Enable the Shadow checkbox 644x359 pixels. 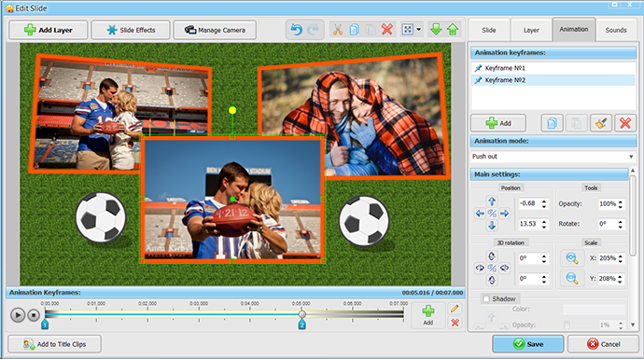[486, 298]
